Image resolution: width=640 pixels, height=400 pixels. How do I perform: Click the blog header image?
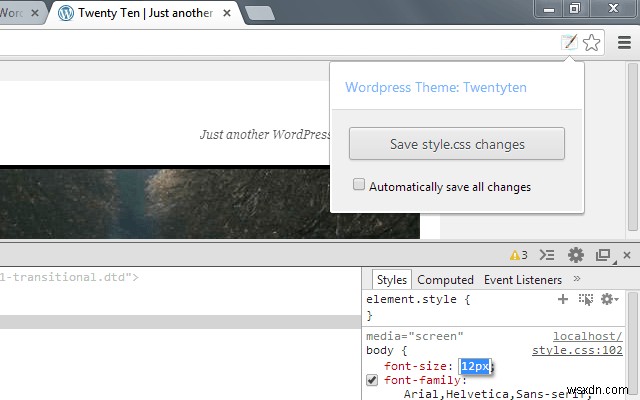click(x=210, y=202)
